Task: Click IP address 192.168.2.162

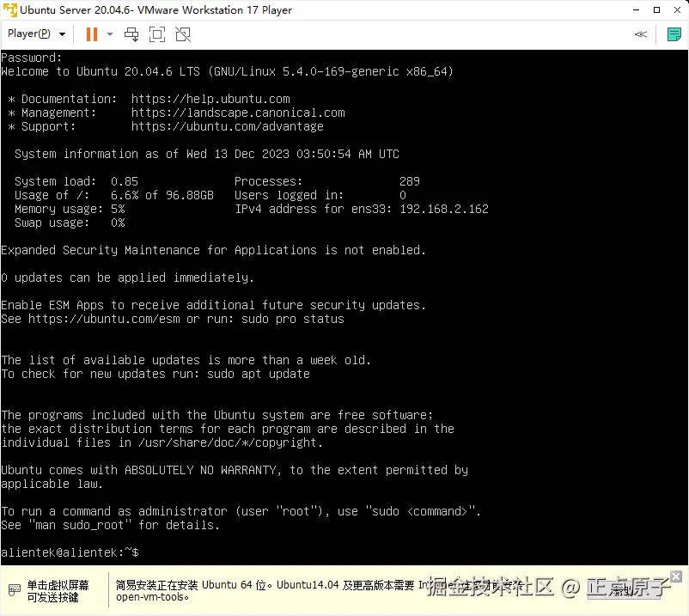Action: [x=444, y=209]
